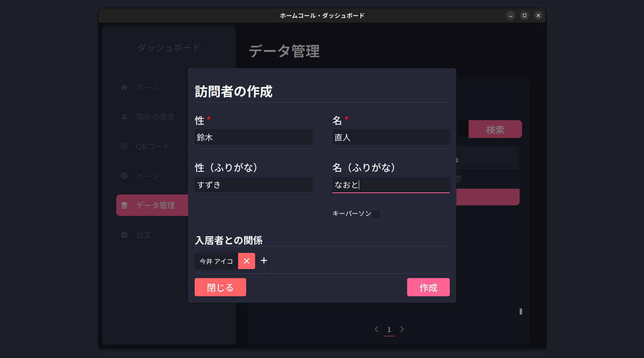Click the QR code icon in the sidebar
Viewport: 644px width, 358px height.
(124, 147)
